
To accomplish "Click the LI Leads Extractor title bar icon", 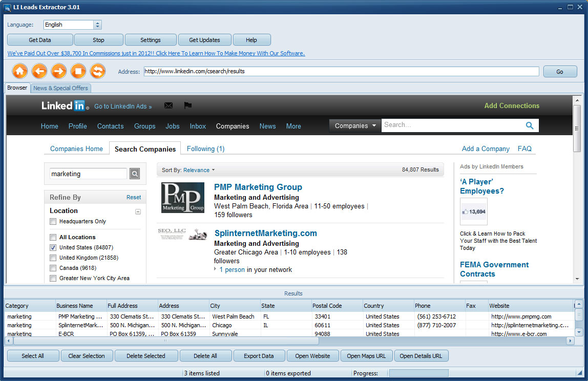I will click(x=8, y=8).
